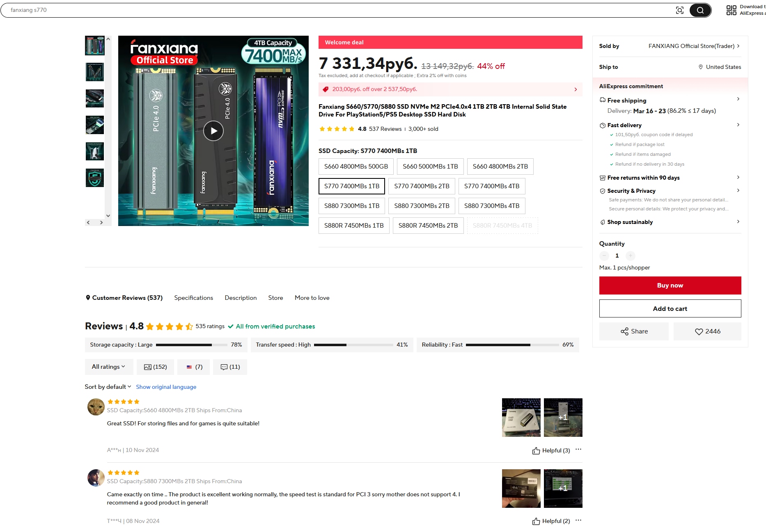The width and height of the screenshot is (766, 532).
Task: Click the Share icon button
Action: [634, 331]
